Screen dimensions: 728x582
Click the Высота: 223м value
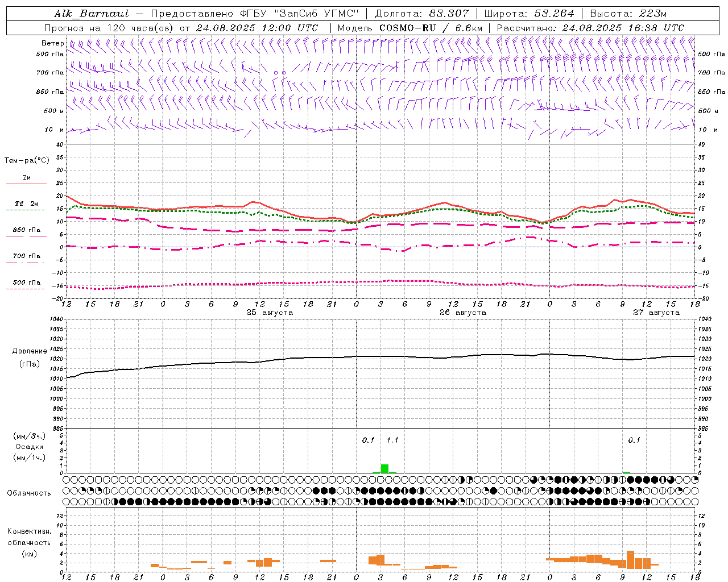coord(628,14)
